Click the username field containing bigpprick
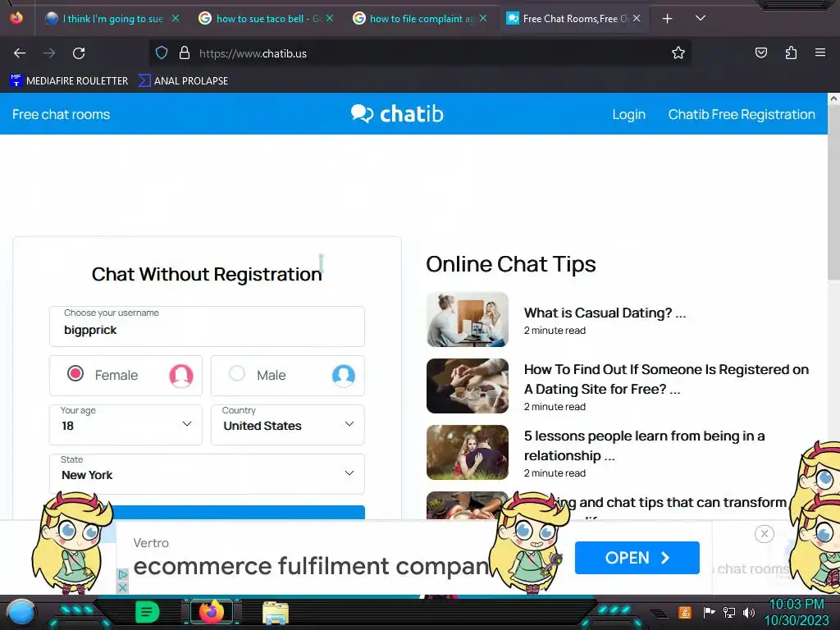Image resolution: width=840 pixels, height=630 pixels. (207, 326)
